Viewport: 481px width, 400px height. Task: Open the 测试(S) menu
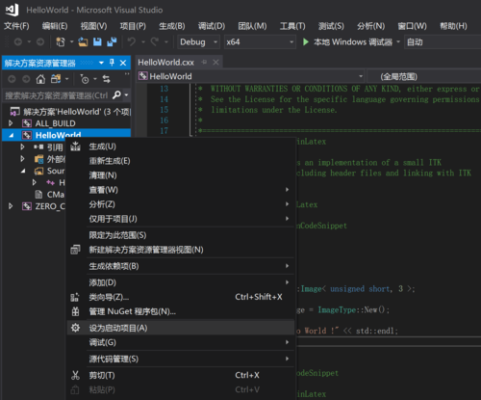pyautogui.click(x=331, y=26)
